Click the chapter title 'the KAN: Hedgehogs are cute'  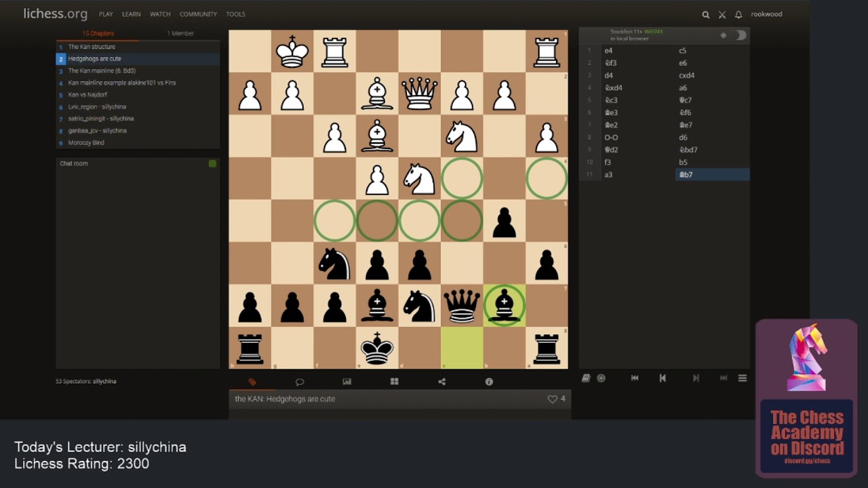(x=285, y=399)
